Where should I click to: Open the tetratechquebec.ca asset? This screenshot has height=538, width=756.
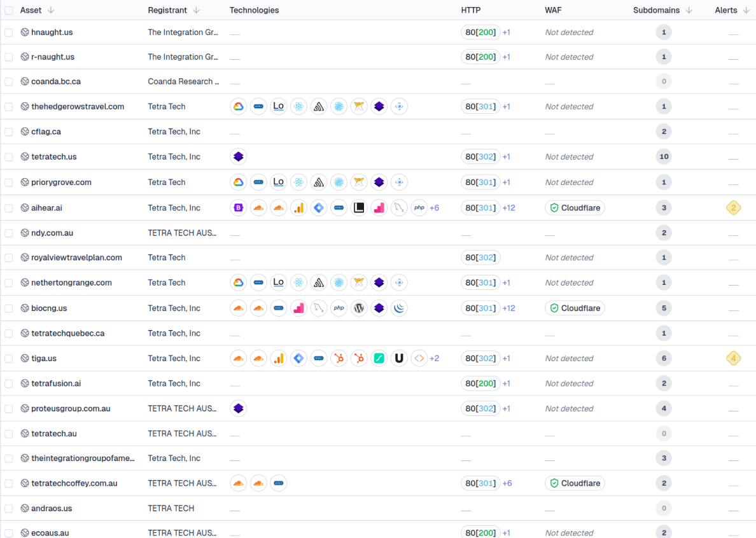pyautogui.click(x=68, y=333)
